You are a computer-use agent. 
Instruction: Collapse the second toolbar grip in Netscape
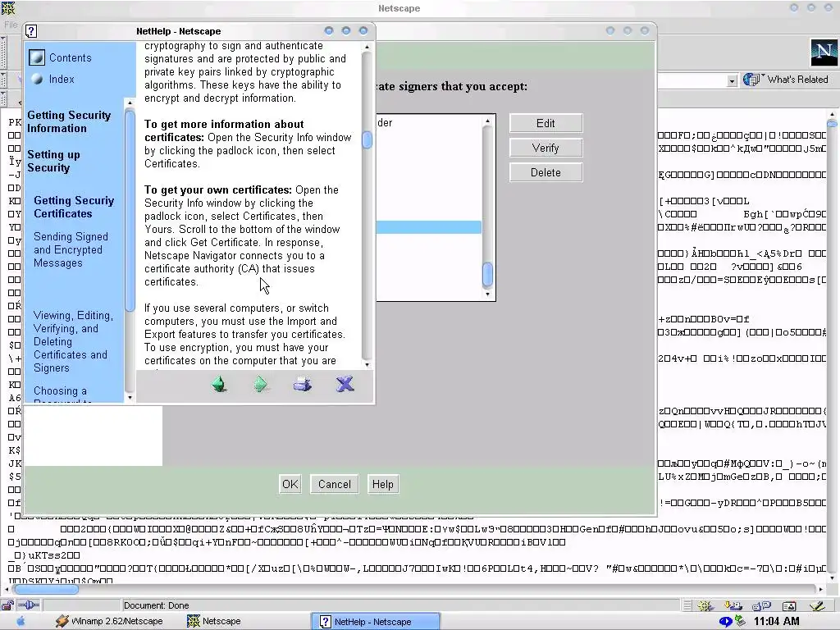[3, 80]
